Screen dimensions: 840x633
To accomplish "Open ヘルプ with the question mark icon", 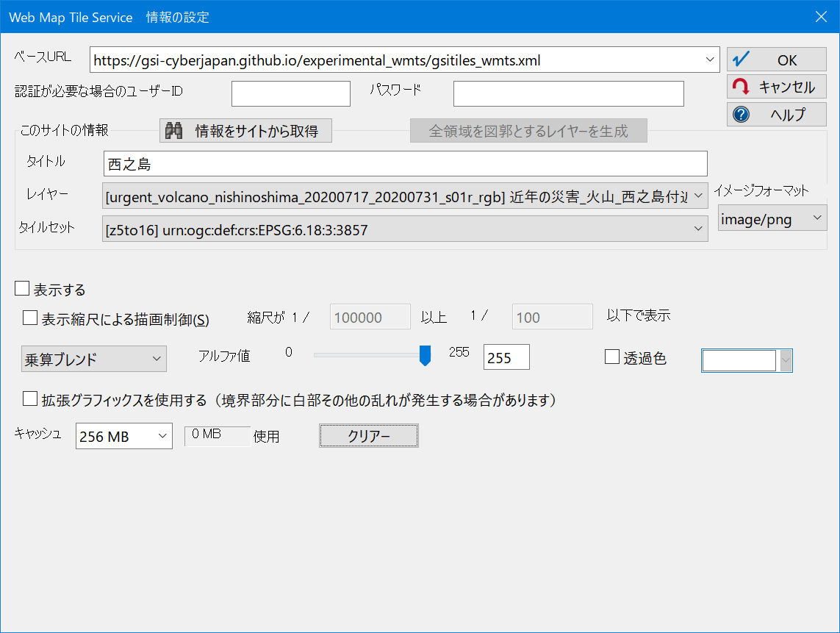I will coord(776,115).
